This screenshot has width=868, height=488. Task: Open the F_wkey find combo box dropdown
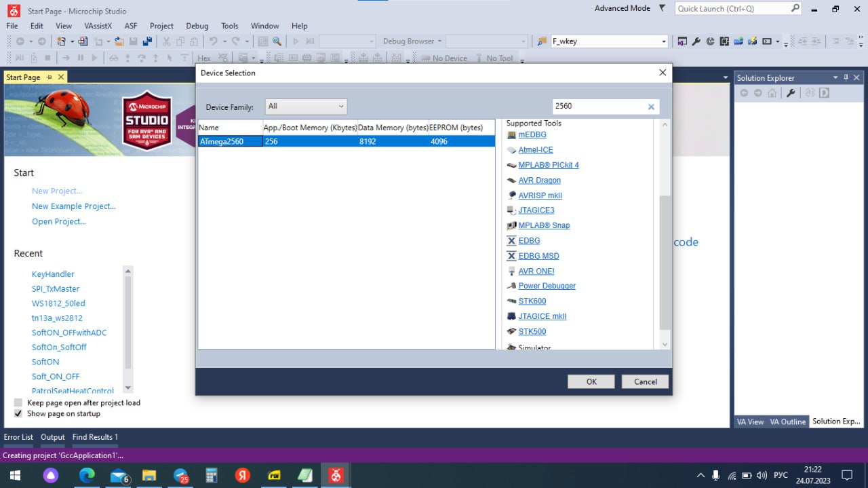[x=664, y=41]
